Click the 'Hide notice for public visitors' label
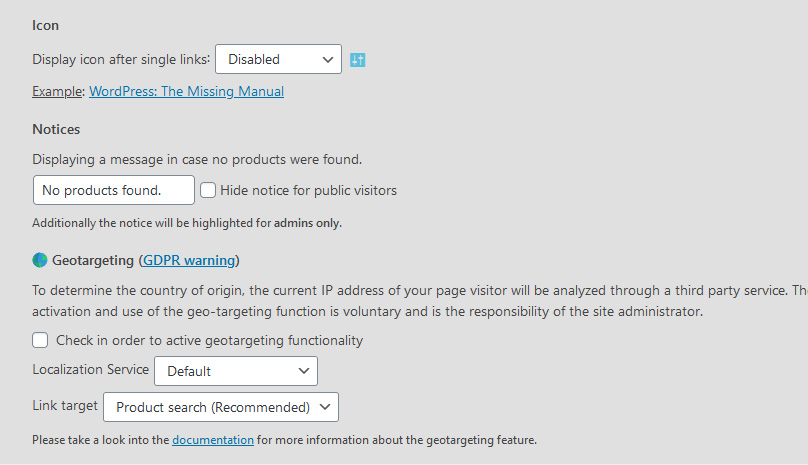This screenshot has height=465, width=808. pos(308,190)
